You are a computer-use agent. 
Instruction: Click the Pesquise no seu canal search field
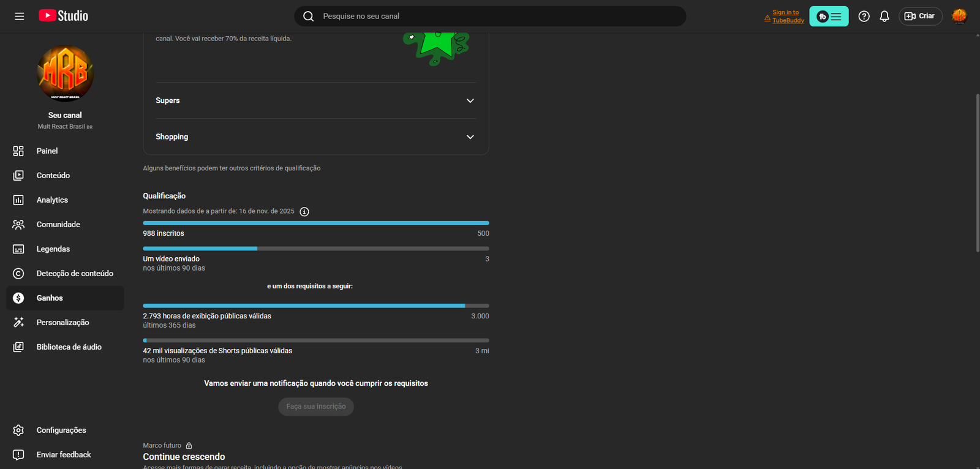coord(490,17)
